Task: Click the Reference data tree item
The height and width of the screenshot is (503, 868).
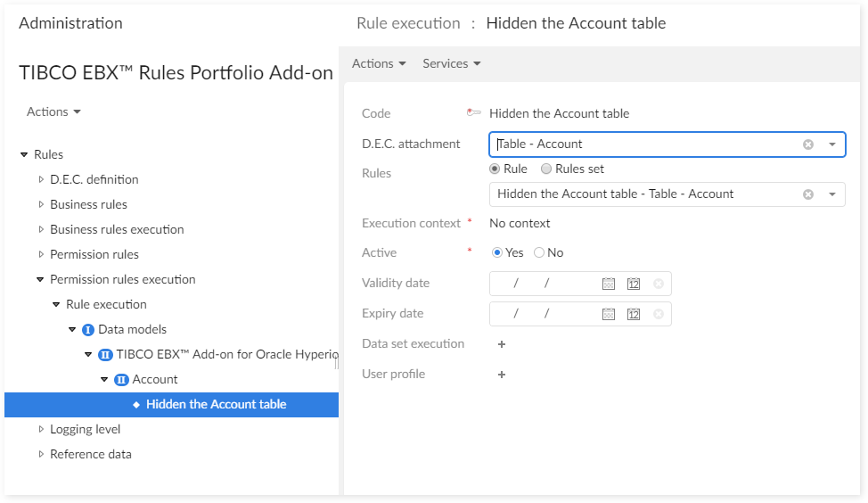Action: [90, 455]
